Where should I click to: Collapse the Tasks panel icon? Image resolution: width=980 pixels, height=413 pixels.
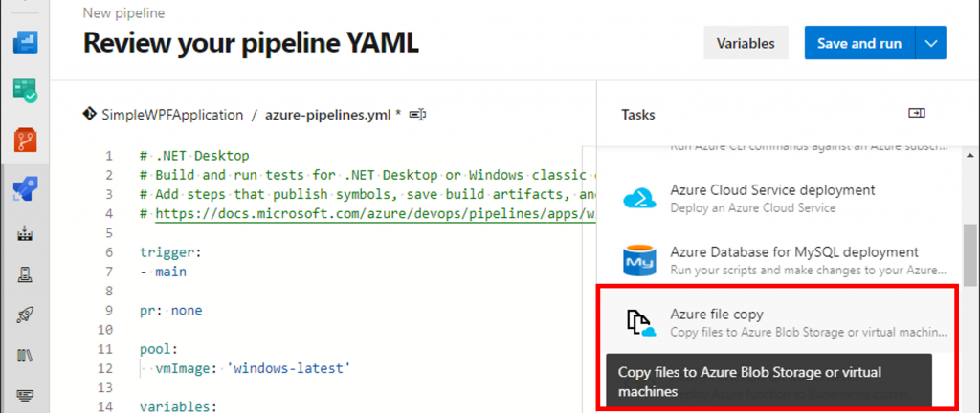pyautogui.click(x=916, y=113)
